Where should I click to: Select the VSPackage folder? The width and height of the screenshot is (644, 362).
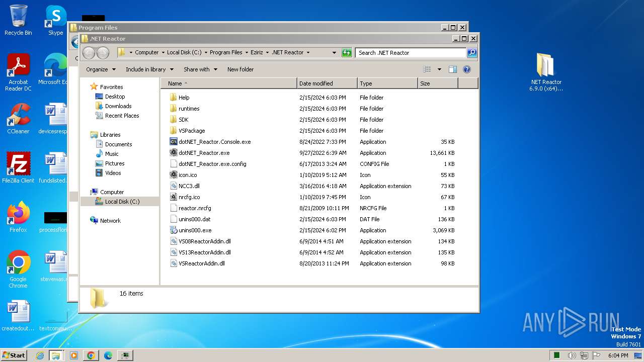[192, 131]
